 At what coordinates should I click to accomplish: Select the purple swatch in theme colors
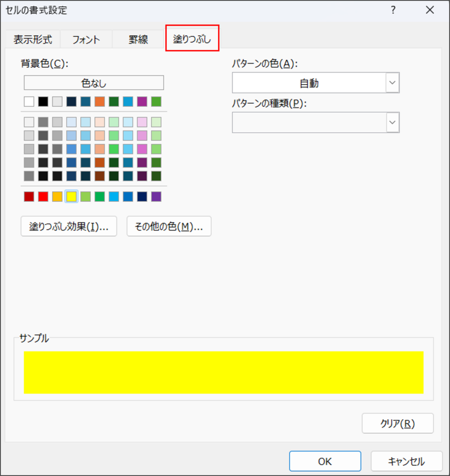coord(142,101)
